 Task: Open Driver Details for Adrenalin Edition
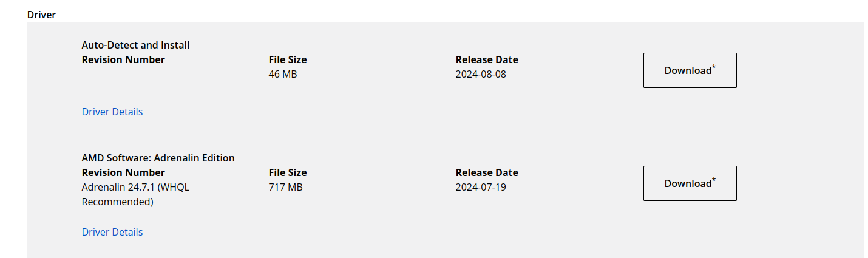click(112, 232)
